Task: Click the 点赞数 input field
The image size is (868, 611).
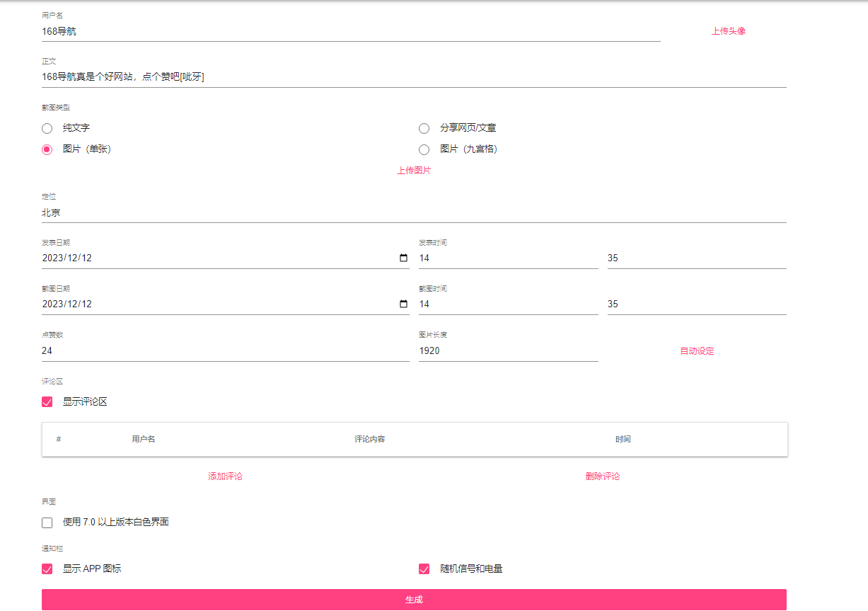Action: pyautogui.click(x=225, y=351)
